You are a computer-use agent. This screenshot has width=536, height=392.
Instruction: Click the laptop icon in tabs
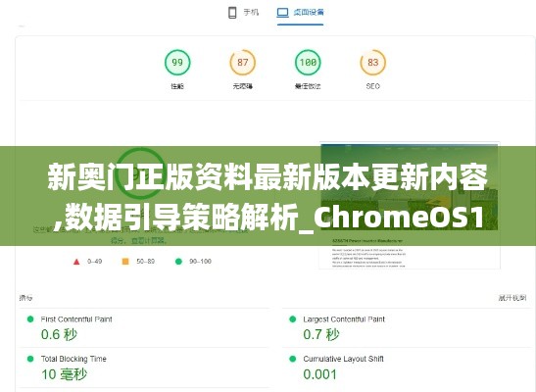pos(283,13)
